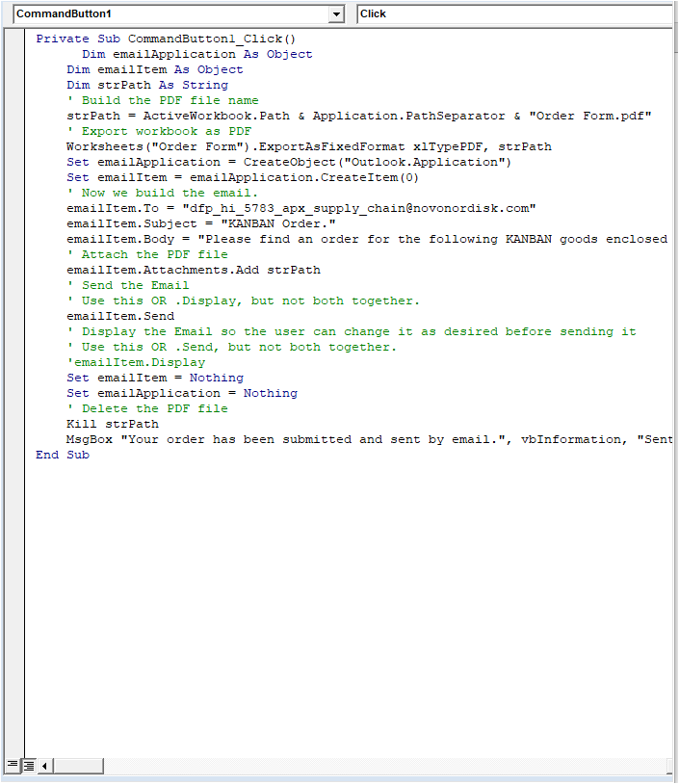The image size is (679, 784).
Task: Click the comment 'Display the Email so the user'
Action: [351, 331]
